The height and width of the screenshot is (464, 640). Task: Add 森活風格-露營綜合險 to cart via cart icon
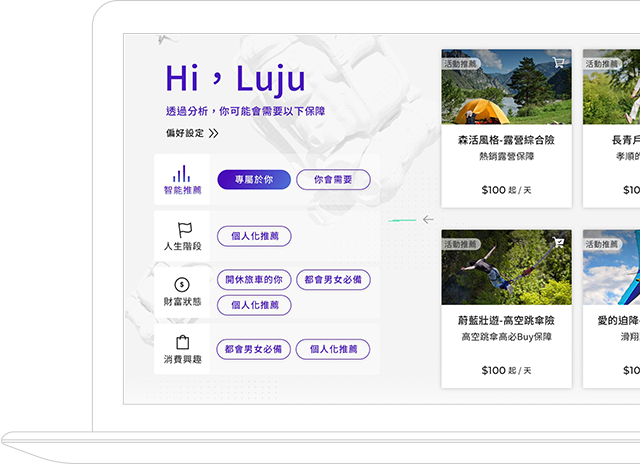558,62
